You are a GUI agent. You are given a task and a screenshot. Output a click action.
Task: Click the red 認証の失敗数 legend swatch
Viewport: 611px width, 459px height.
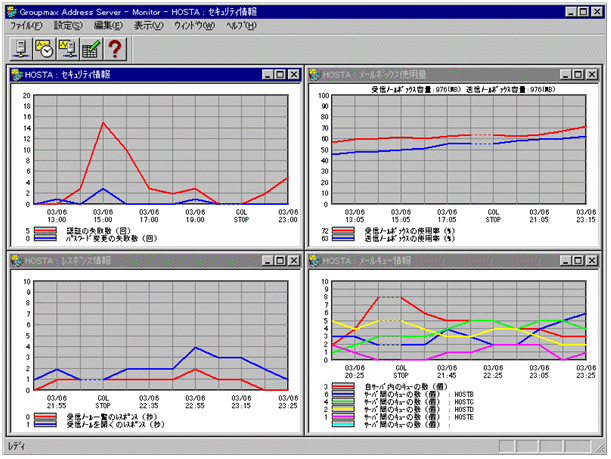coord(46,229)
